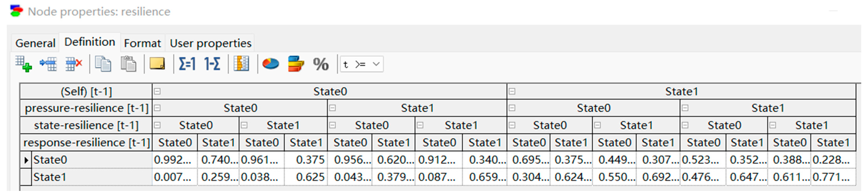Click the row selector arrow beside State0
Image resolution: width=868 pixels, height=196 pixels.
[x=26, y=160]
